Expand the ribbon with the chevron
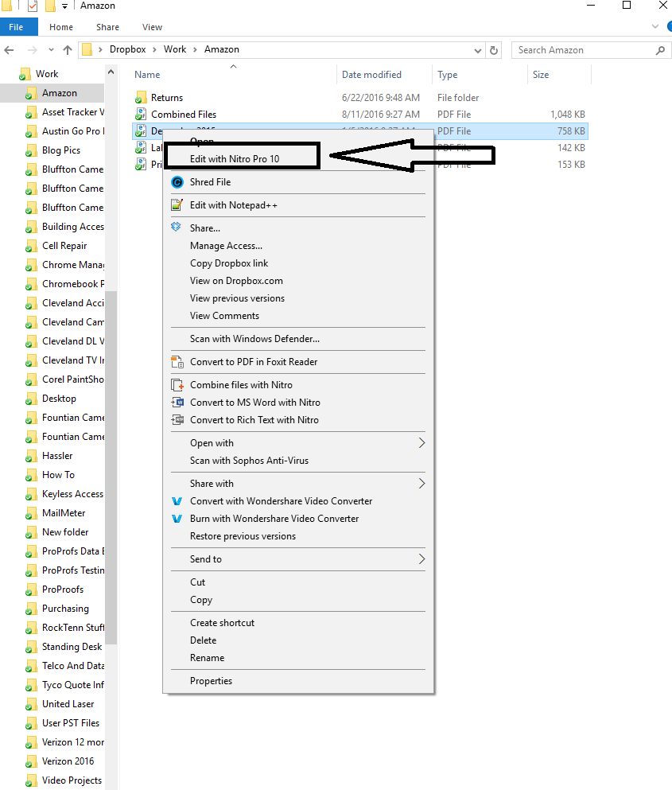672x790 pixels. click(x=655, y=27)
